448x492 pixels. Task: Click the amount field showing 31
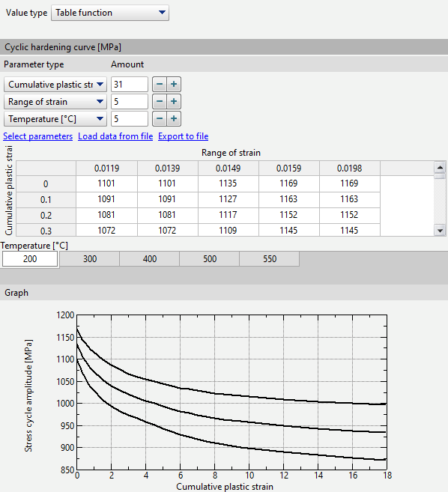point(130,85)
